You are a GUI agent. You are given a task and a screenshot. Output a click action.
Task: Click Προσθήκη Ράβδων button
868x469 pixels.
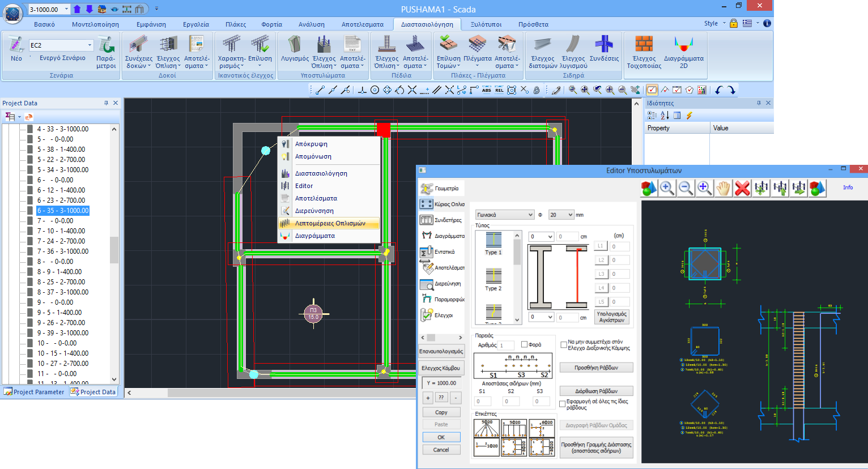pyautogui.click(x=596, y=368)
